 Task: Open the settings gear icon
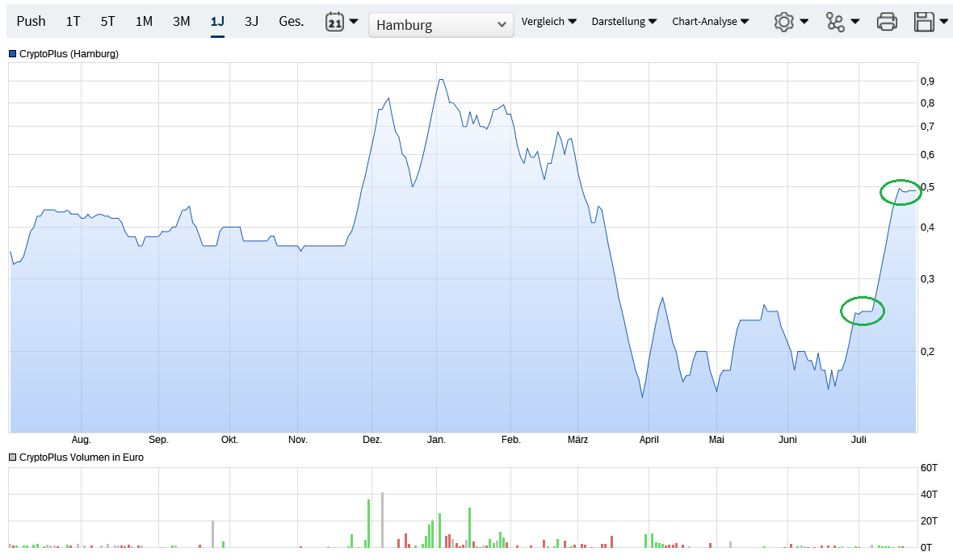click(783, 22)
